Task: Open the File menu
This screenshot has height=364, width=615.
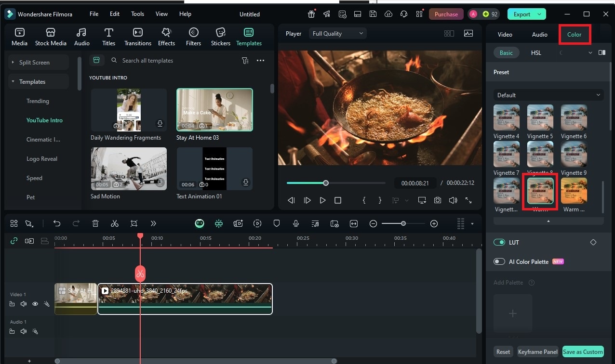Action: (x=94, y=14)
